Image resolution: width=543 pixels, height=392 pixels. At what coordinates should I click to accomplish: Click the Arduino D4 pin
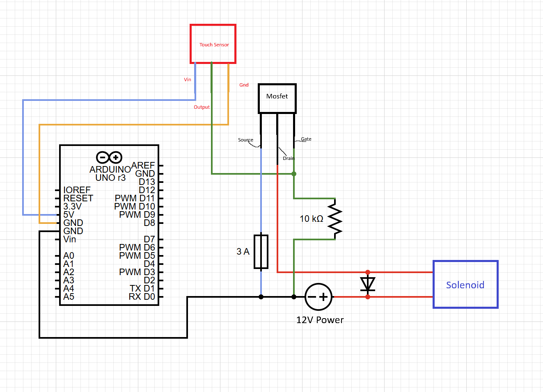click(149, 264)
